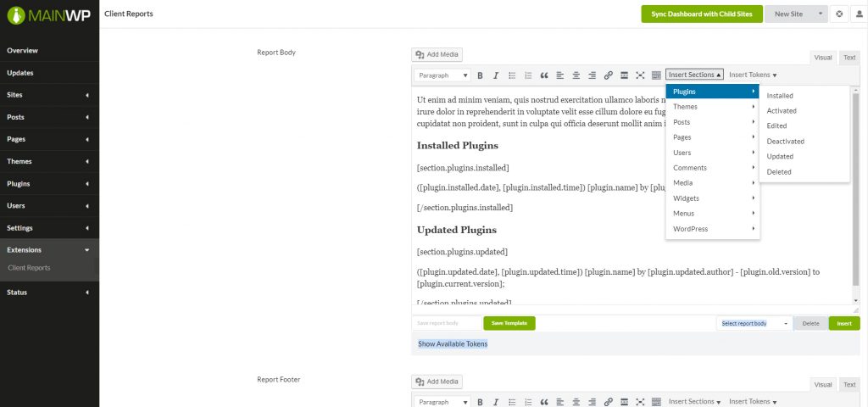Open the 'Select report body' combo box
The width and height of the screenshot is (868, 407).
(x=754, y=323)
